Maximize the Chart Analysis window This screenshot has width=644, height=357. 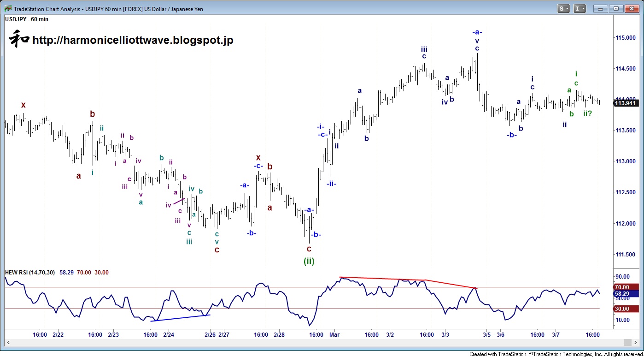point(616,8)
